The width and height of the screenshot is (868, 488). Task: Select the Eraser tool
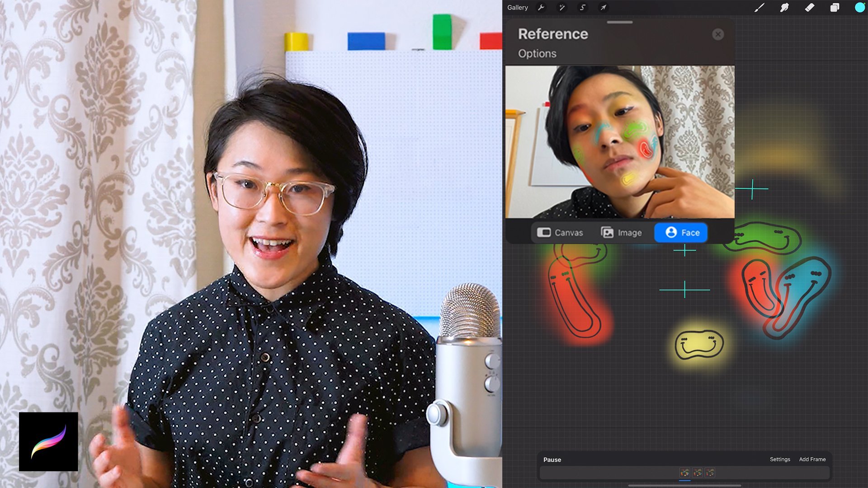point(809,8)
